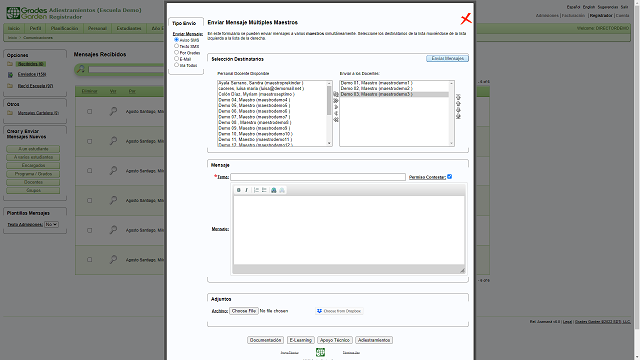Click the Enviados sent icon in sidebar
The height and width of the screenshot is (360, 640).
pyautogui.click(x=10, y=75)
